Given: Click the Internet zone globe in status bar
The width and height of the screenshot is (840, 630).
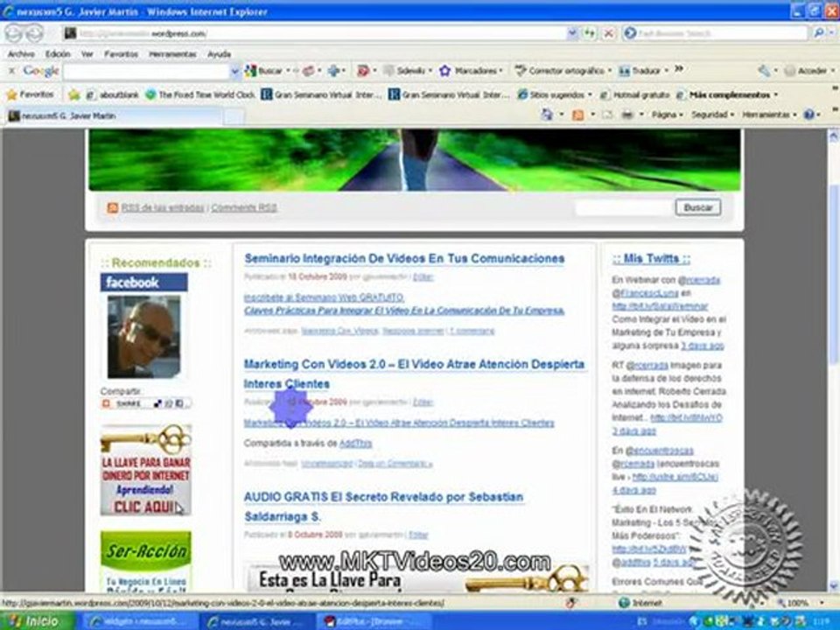Looking at the screenshot, I should (624, 603).
